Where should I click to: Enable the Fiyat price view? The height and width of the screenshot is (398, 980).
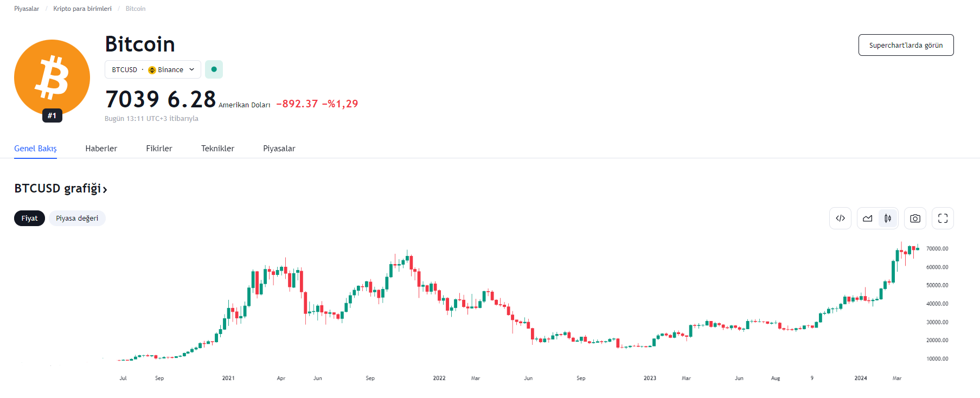pos(29,218)
